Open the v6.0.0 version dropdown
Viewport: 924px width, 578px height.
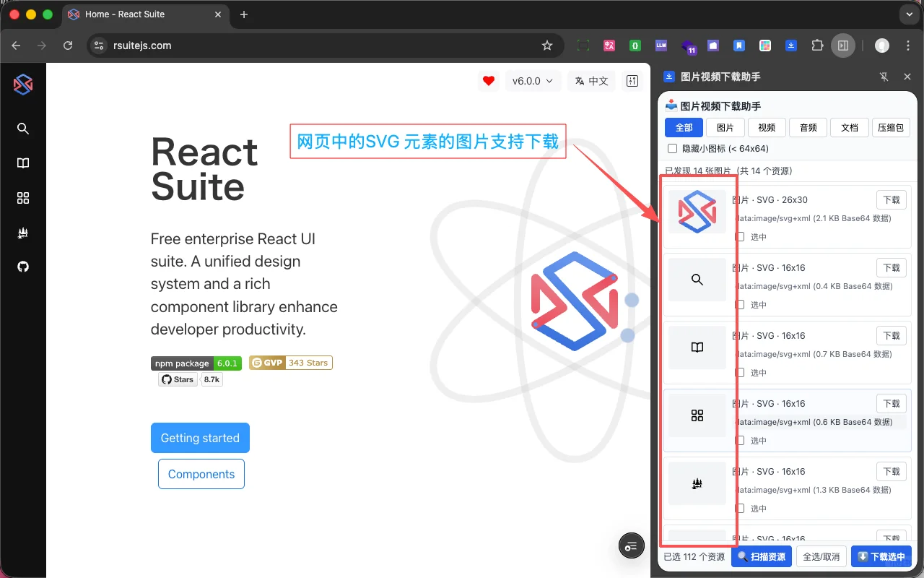(x=533, y=81)
